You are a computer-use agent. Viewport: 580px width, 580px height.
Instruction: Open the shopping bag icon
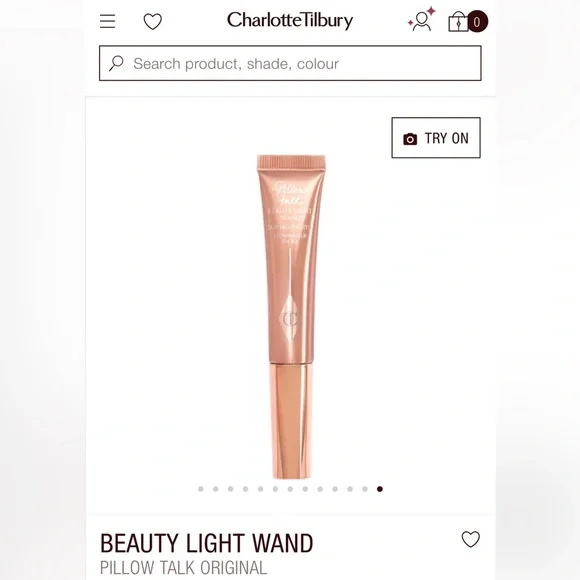pos(458,21)
